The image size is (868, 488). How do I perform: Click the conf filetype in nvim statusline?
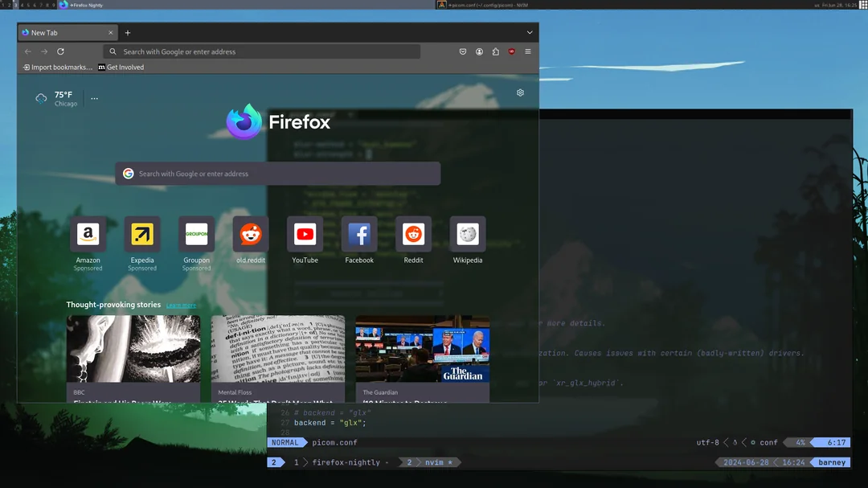click(x=768, y=443)
